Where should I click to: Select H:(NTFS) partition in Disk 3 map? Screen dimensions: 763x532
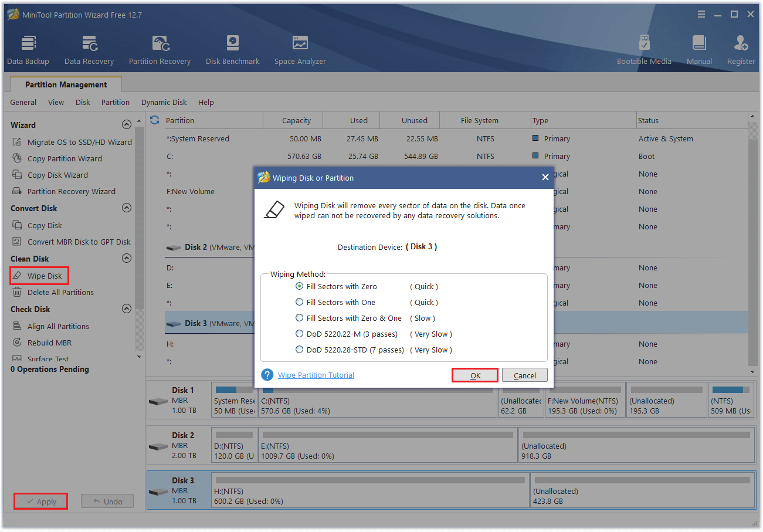coord(370,490)
